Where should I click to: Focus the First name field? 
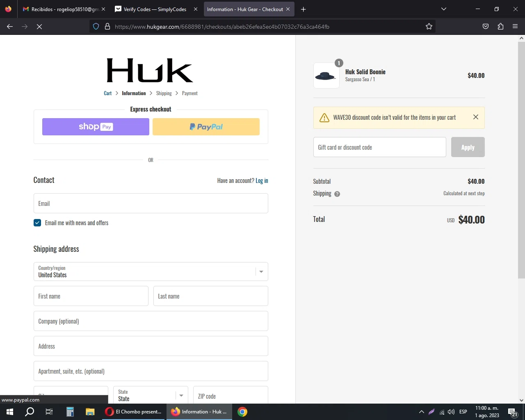[91, 296]
